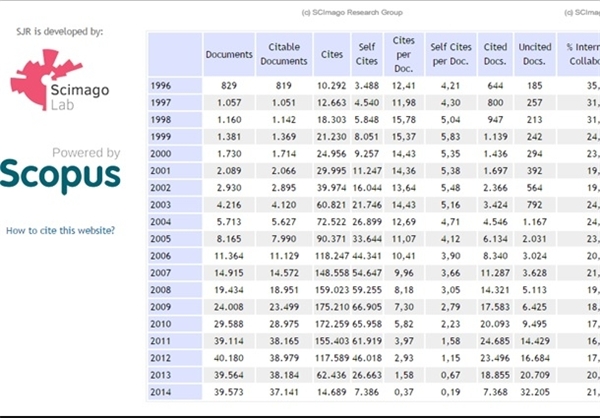Image resolution: width=600 pixels, height=418 pixels.
Task: Click the Cites value 39.974
Action: point(331,188)
